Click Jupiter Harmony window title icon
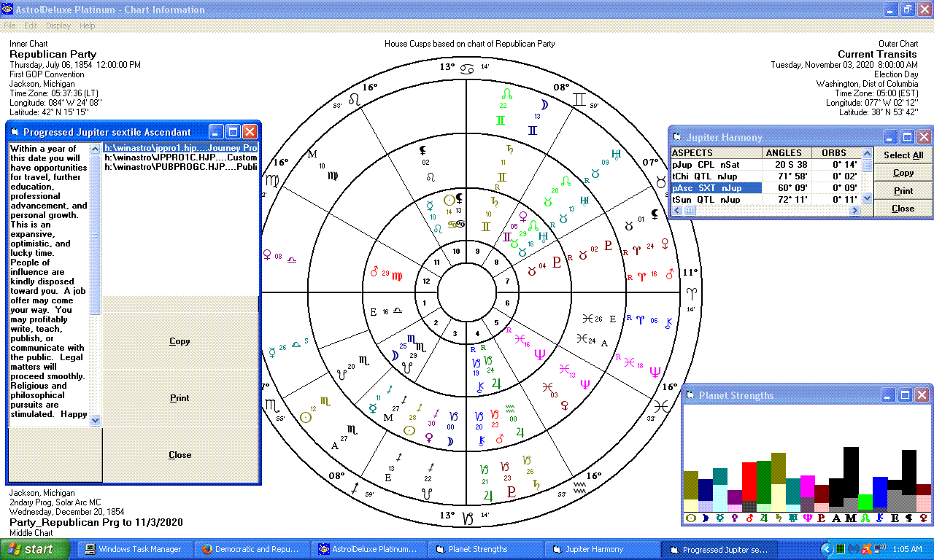Viewport: 934px width, 560px height. [676, 137]
